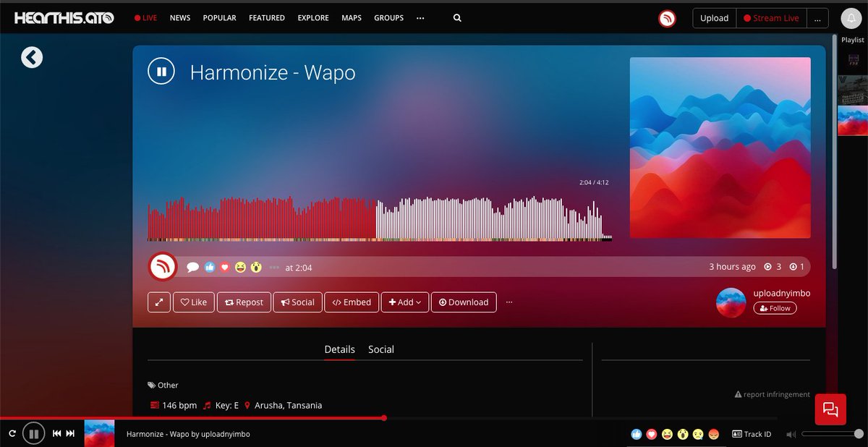The width and height of the screenshot is (868, 447).
Task: Click thumbs-up reaction in bottom bar
Action: point(637,434)
